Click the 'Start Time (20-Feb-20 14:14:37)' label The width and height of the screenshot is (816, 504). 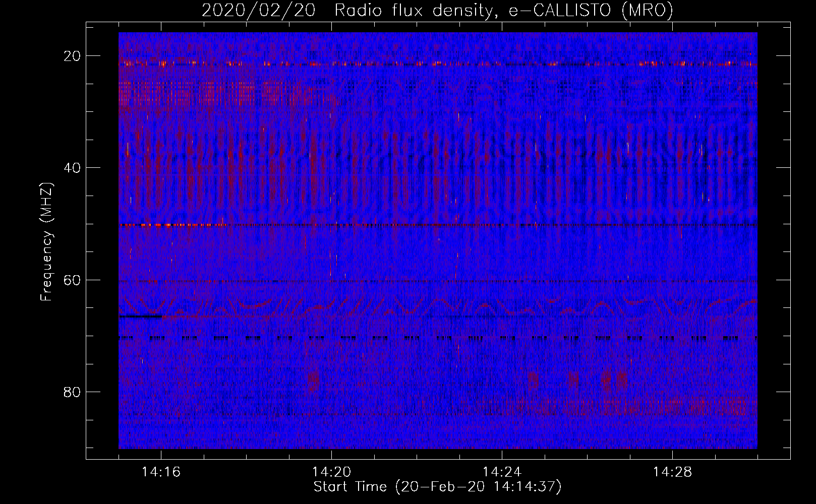[x=437, y=487]
